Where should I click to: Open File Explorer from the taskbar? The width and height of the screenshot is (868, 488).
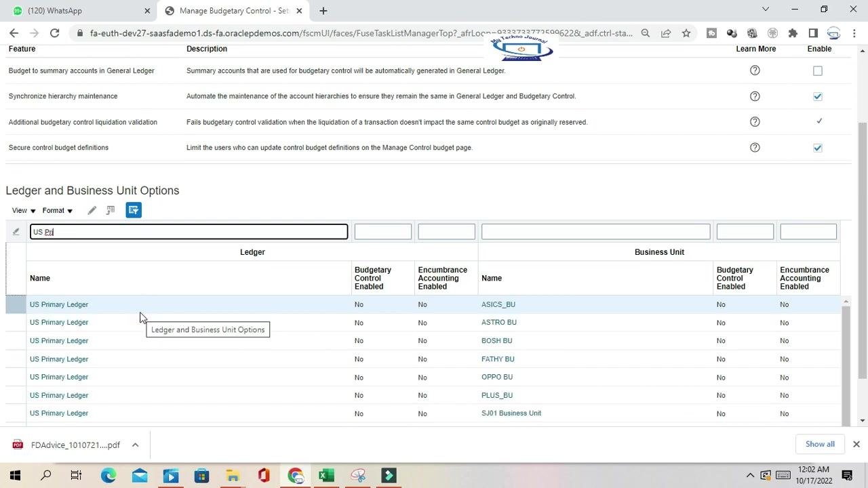[x=233, y=475]
